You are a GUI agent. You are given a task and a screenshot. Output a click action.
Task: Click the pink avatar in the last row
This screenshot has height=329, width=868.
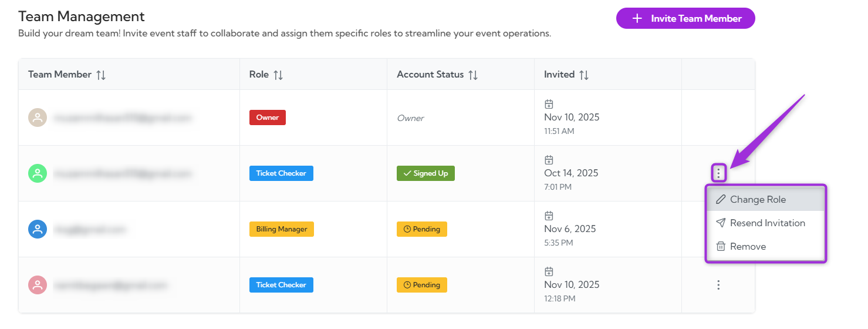38,285
